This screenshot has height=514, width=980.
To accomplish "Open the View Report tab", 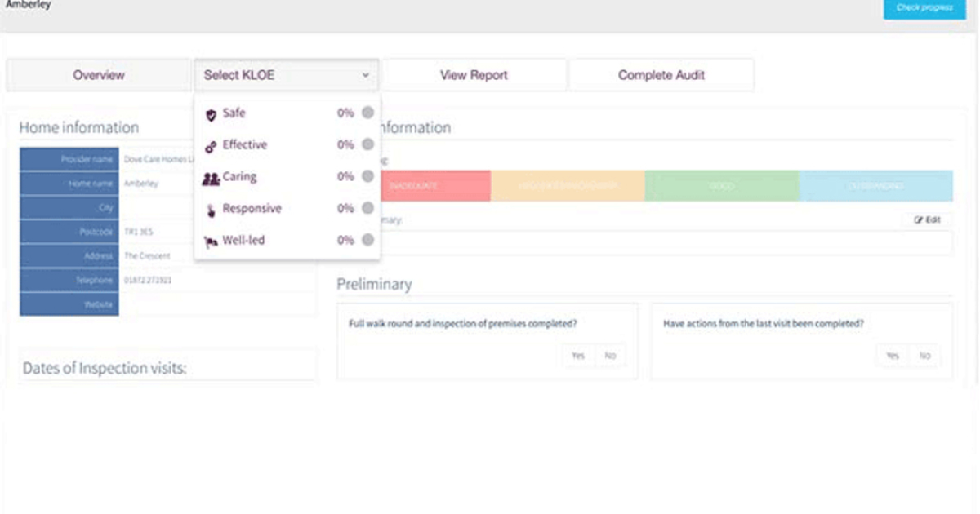I will point(474,75).
